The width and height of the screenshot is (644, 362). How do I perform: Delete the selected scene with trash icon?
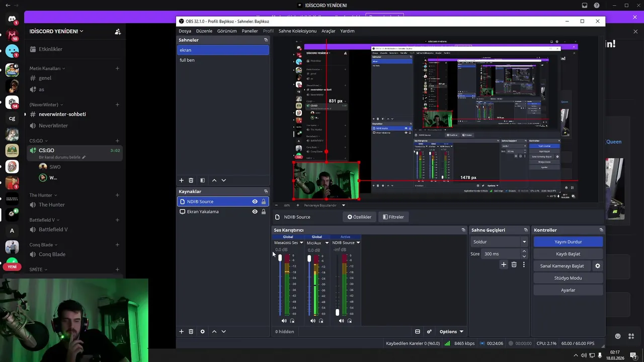pyautogui.click(x=191, y=180)
